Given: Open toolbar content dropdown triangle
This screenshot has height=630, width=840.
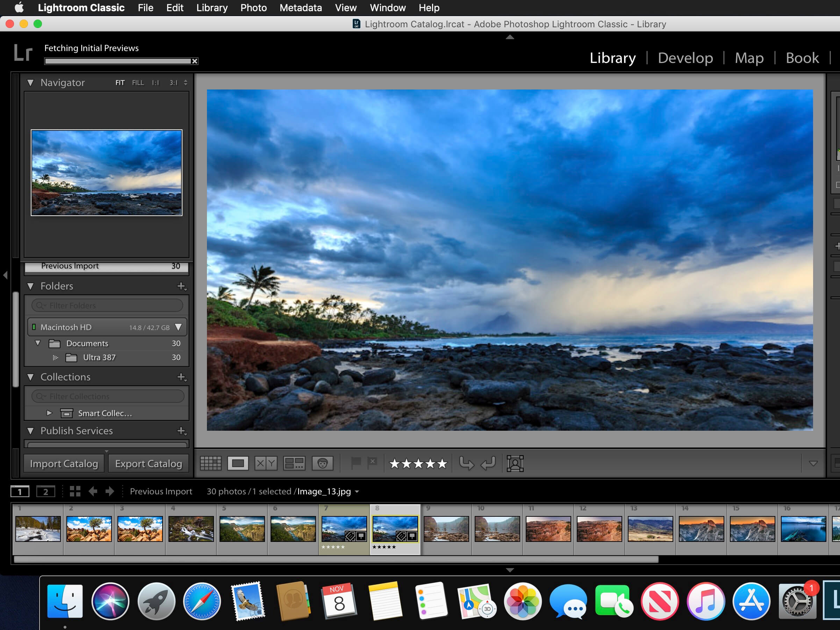Looking at the screenshot, I should tap(813, 464).
